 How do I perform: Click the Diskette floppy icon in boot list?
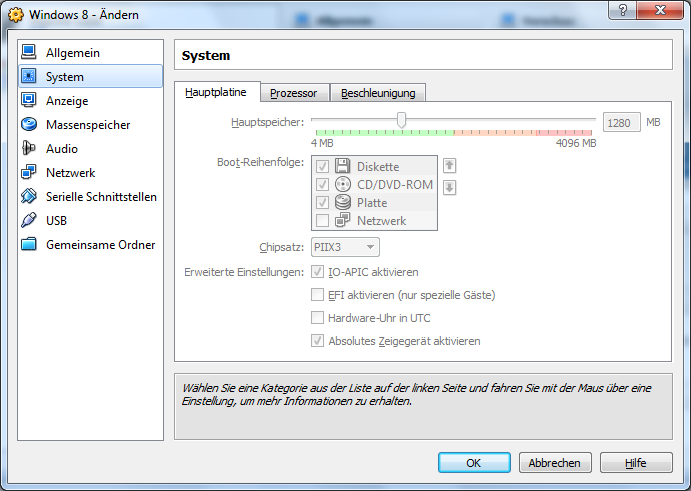tap(342, 166)
